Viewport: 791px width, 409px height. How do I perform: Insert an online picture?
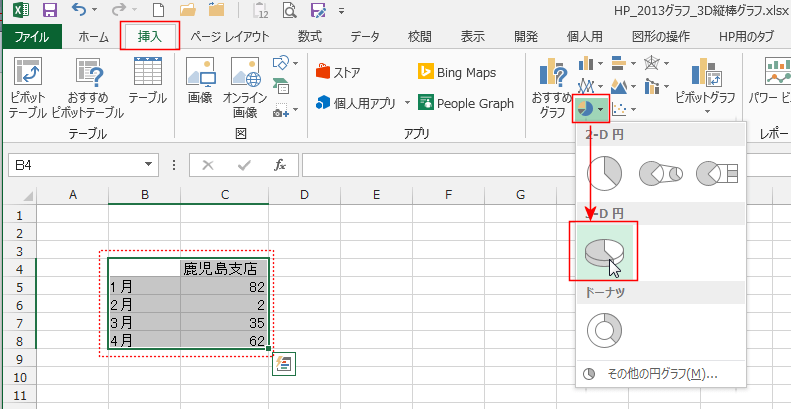coord(243,88)
